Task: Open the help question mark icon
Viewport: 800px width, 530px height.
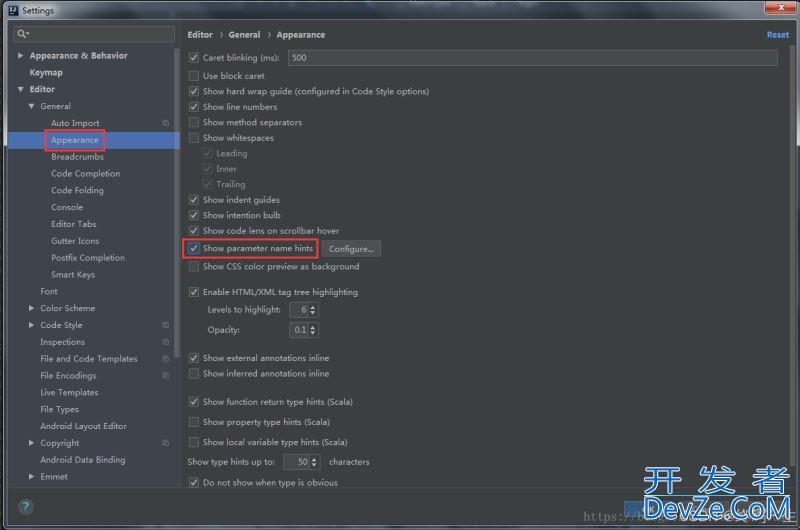Action: pyautogui.click(x=26, y=507)
